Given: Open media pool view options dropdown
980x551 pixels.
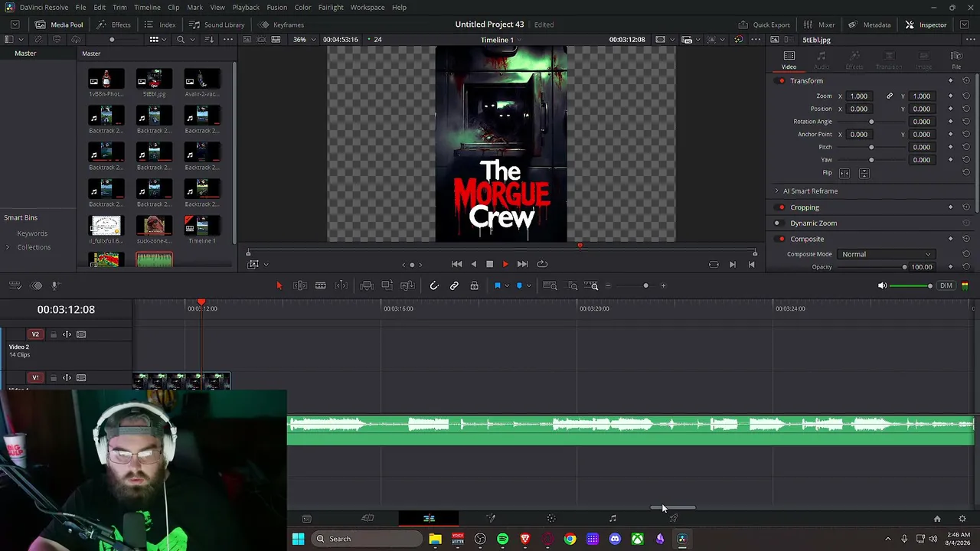Looking at the screenshot, I should [x=157, y=40].
